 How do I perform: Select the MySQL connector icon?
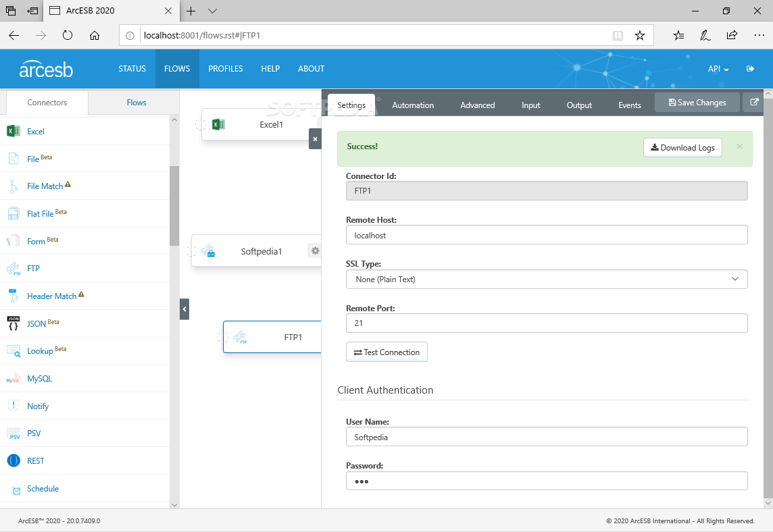pos(14,378)
